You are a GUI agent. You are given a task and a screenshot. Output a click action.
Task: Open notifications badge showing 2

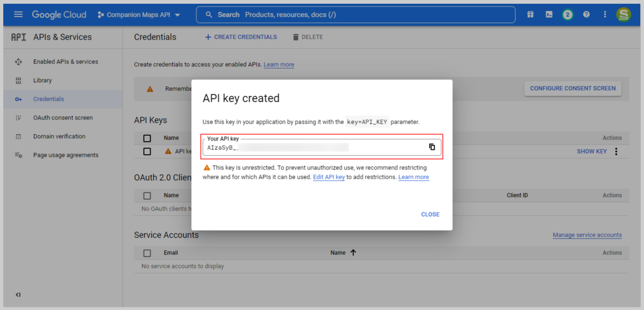pyautogui.click(x=567, y=14)
